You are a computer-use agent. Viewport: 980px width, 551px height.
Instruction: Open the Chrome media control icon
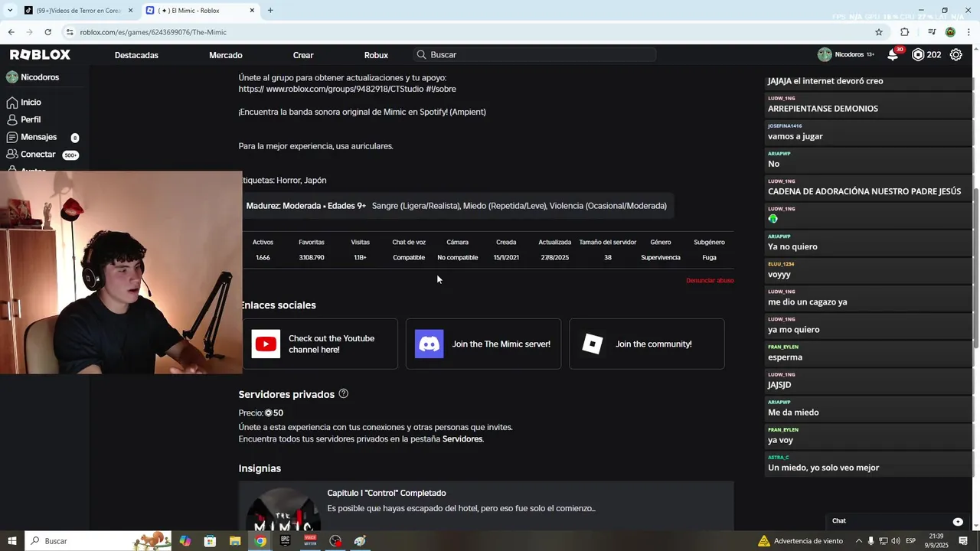coord(932,32)
